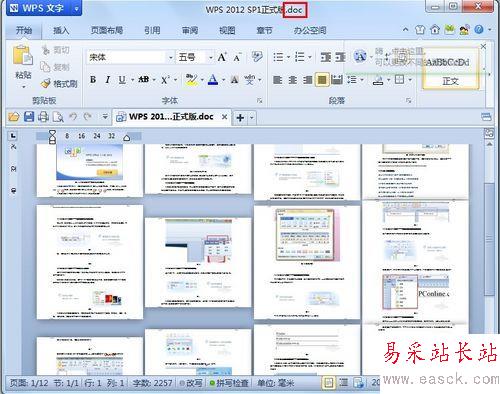Viewport: 500px width, 394px height.
Task: Switch to the 页面布局 tab
Action: click(107, 31)
